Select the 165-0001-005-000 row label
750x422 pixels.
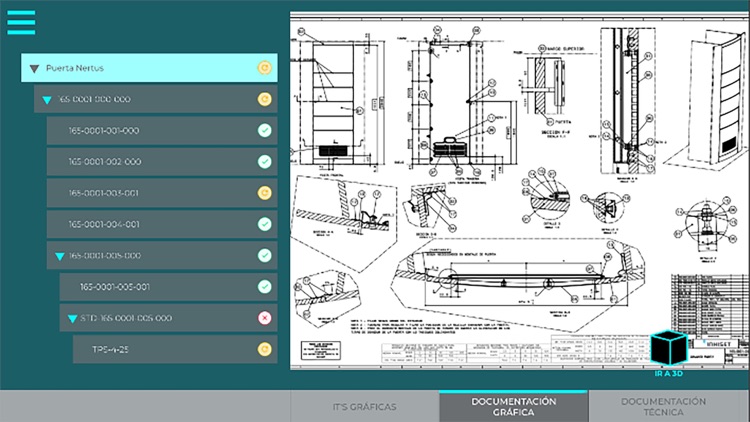[105, 255]
